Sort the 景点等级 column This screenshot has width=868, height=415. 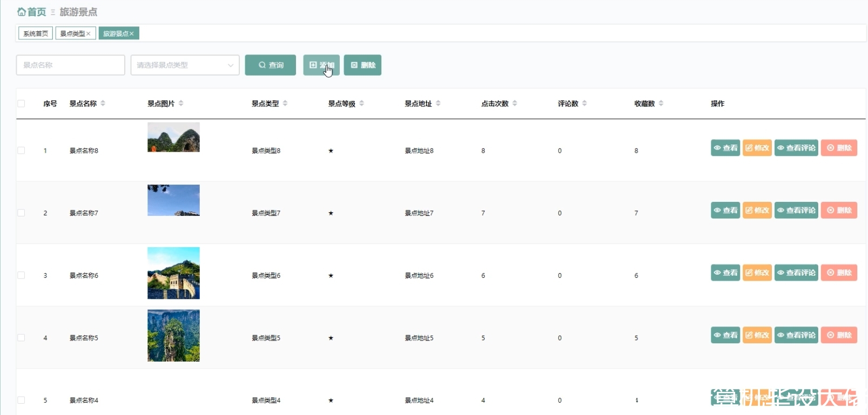coord(361,103)
